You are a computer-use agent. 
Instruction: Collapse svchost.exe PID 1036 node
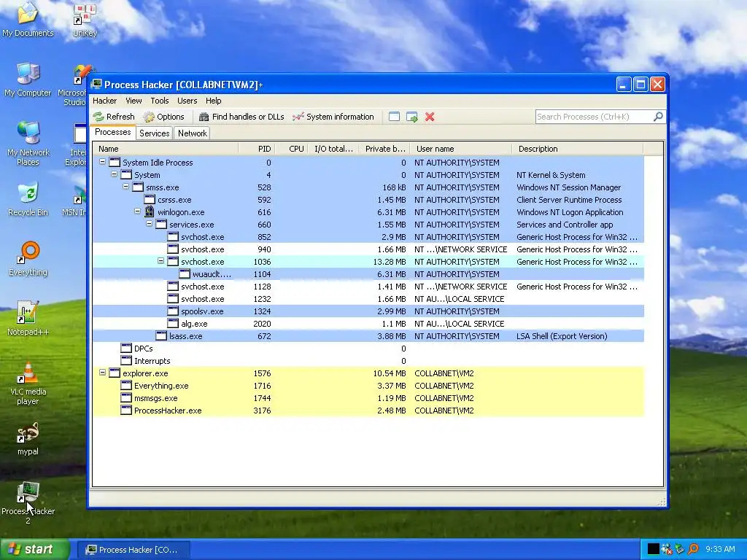pyautogui.click(x=161, y=261)
